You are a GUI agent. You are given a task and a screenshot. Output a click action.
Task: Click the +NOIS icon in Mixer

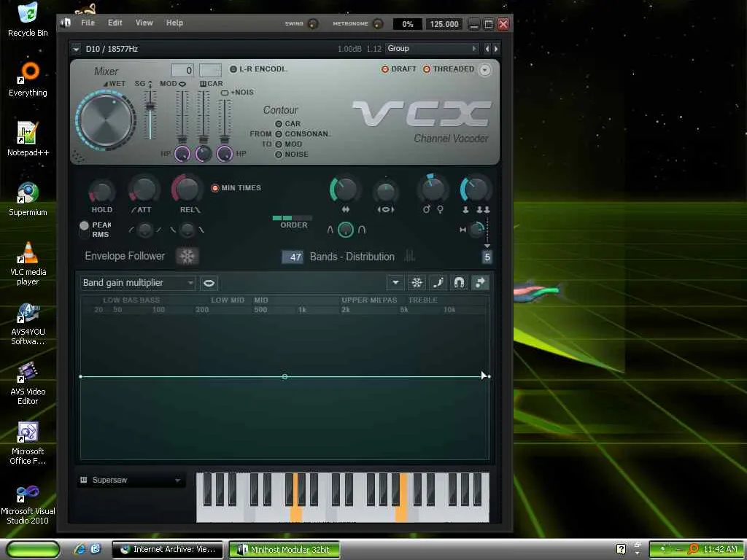[x=225, y=93]
